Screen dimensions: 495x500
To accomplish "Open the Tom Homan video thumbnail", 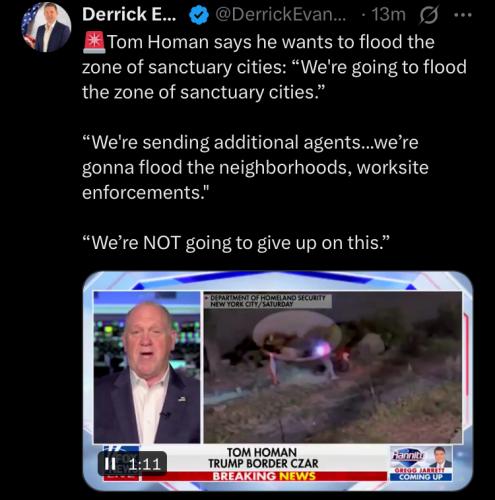I will tap(277, 381).
